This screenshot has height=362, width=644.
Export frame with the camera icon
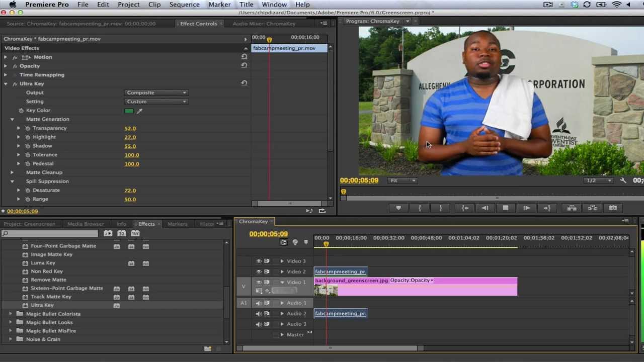coord(613,208)
